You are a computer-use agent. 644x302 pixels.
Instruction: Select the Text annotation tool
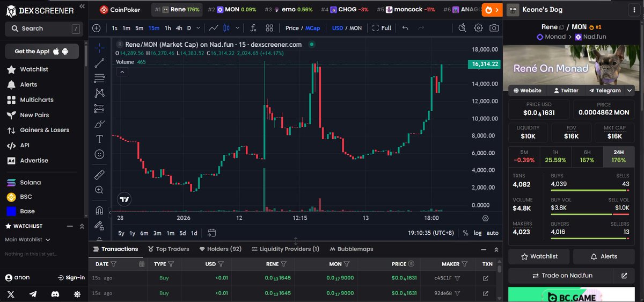click(99, 139)
